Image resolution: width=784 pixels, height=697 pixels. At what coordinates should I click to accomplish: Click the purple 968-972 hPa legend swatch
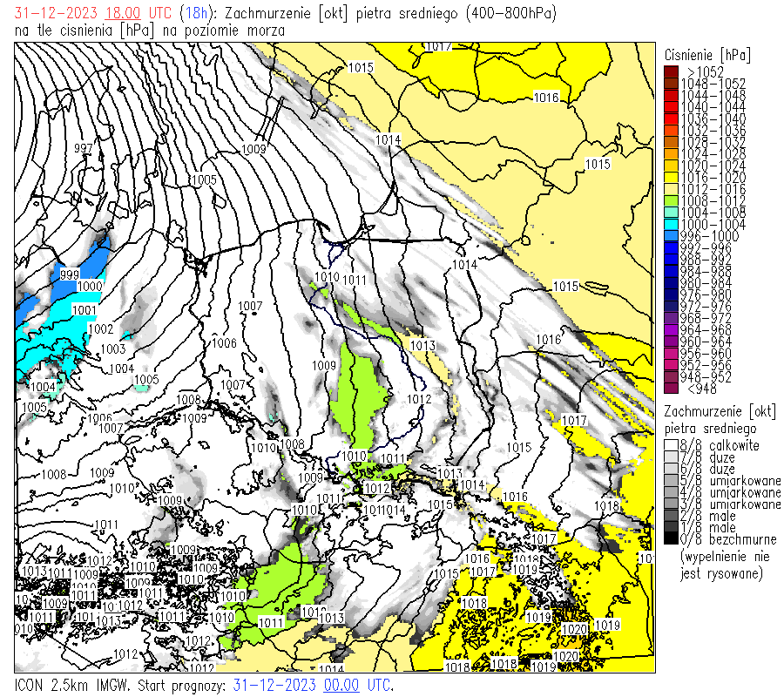pos(671,319)
